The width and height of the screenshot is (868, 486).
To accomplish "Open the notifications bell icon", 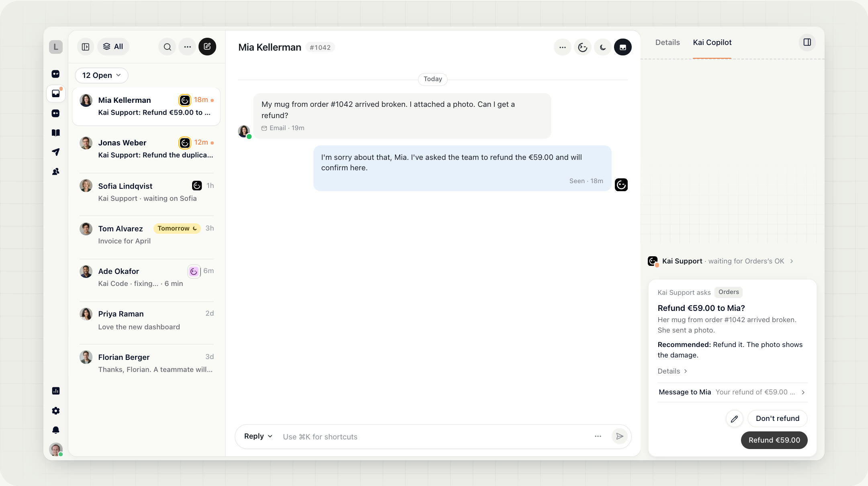I will click(x=56, y=430).
